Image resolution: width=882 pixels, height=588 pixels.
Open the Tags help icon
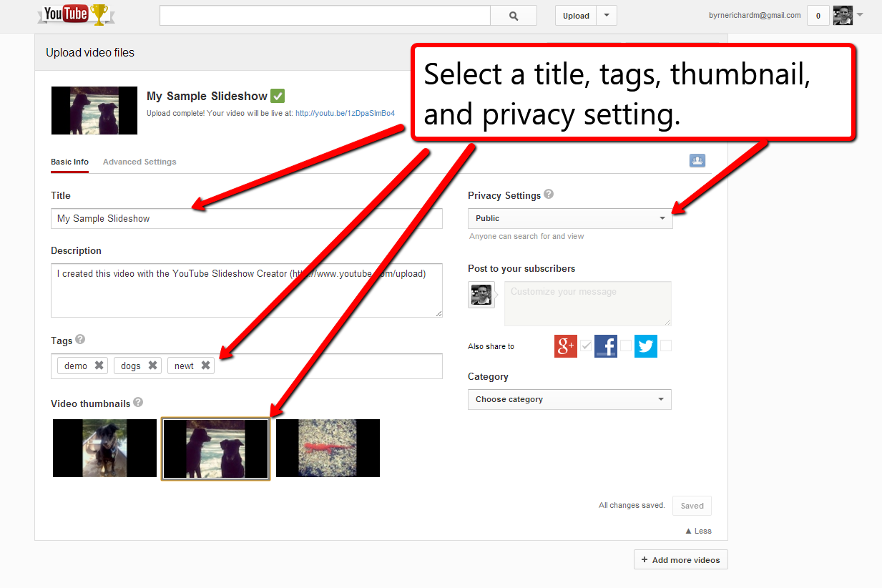pos(79,339)
